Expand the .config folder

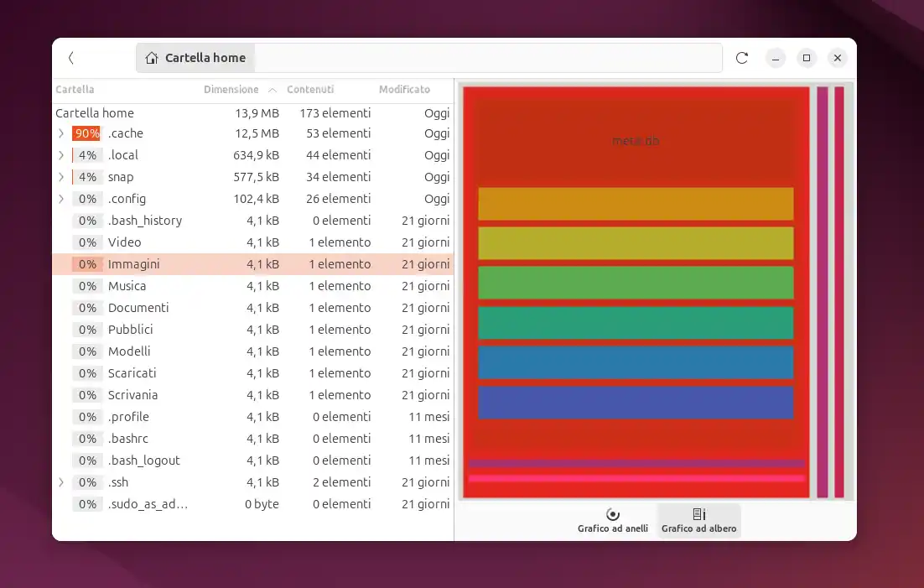pyautogui.click(x=61, y=199)
